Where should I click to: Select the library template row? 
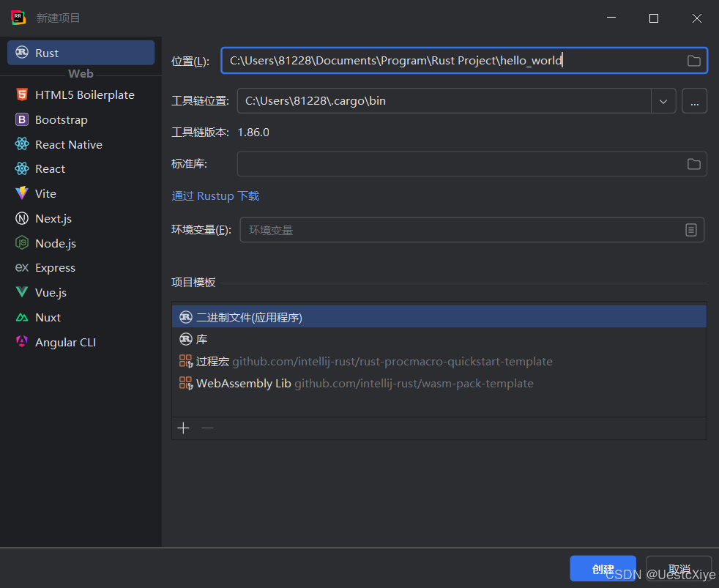point(439,339)
